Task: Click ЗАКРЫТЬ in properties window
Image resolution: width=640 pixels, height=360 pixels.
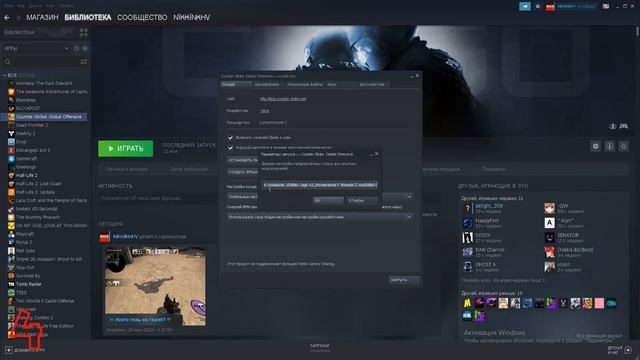Action: coord(403,280)
